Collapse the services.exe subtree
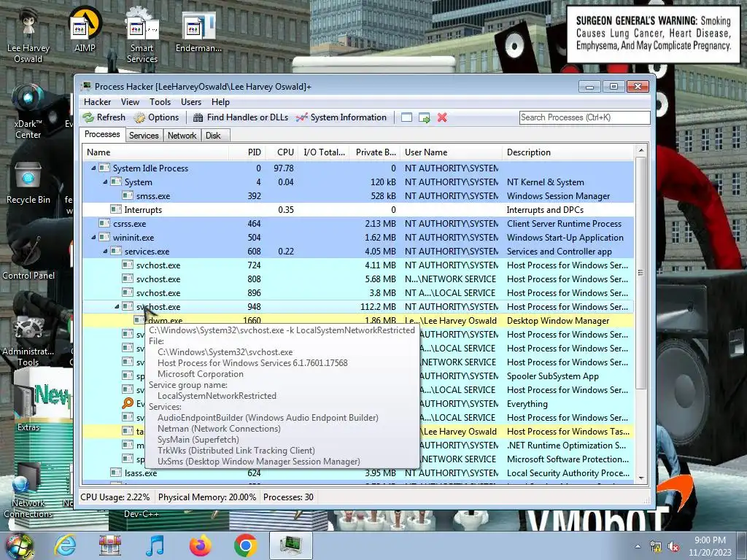This screenshot has width=747, height=560. [x=105, y=251]
